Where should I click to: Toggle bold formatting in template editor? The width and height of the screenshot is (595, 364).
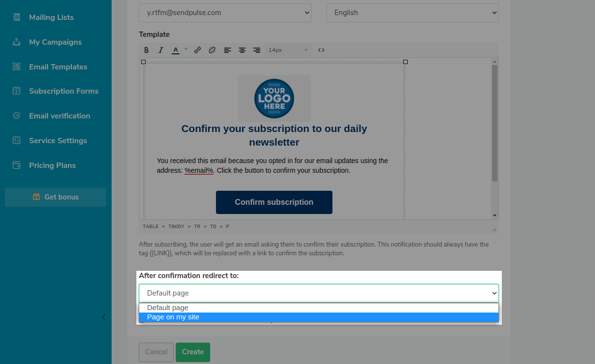tap(147, 50)
